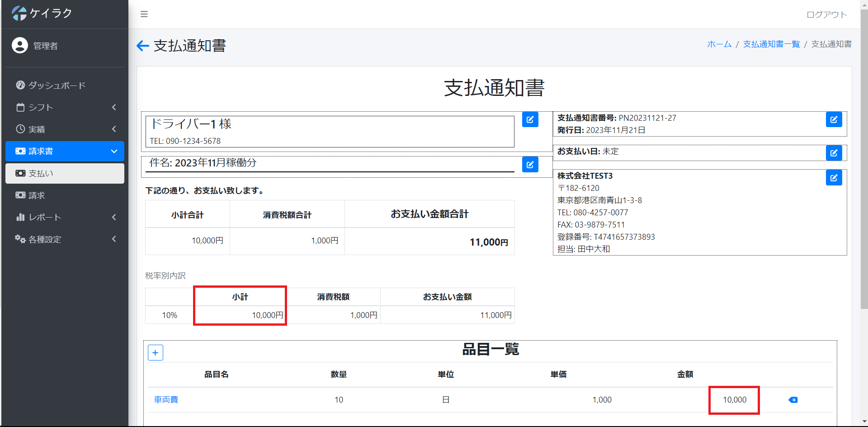Click the 消費税額合計 value 1,000円

(325, 241)
